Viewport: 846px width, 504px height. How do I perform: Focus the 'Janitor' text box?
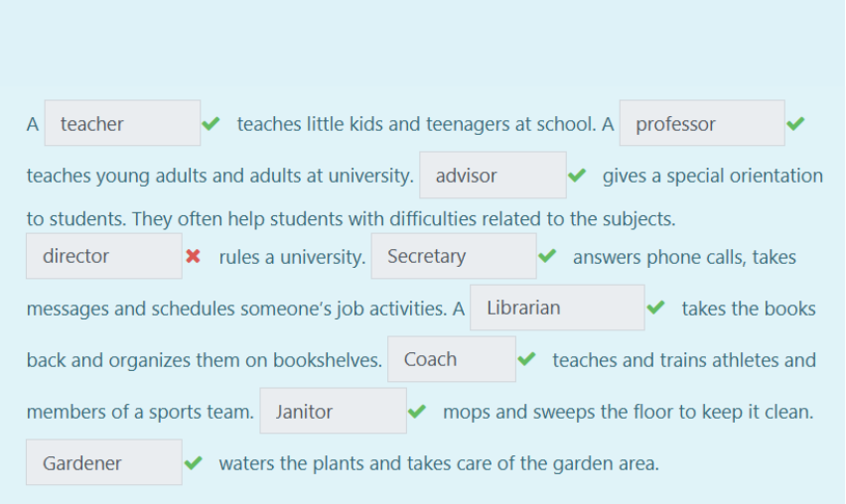(x=333, y=411)
